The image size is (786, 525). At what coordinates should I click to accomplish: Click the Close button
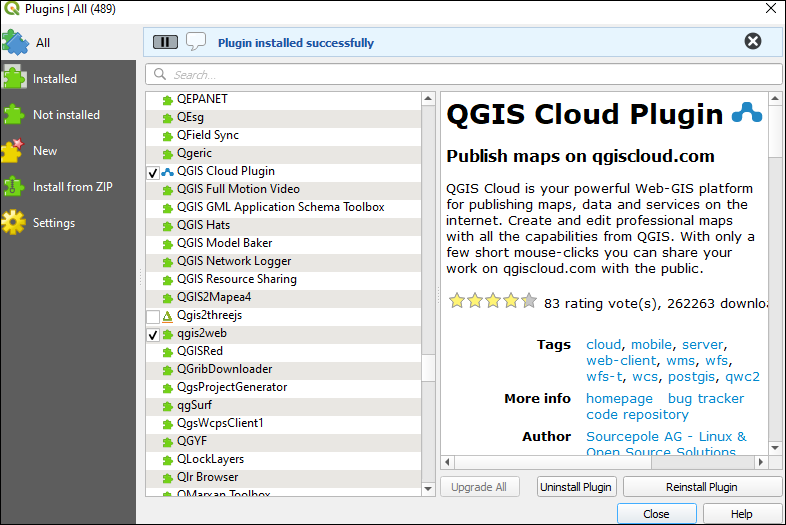(656, 514)
